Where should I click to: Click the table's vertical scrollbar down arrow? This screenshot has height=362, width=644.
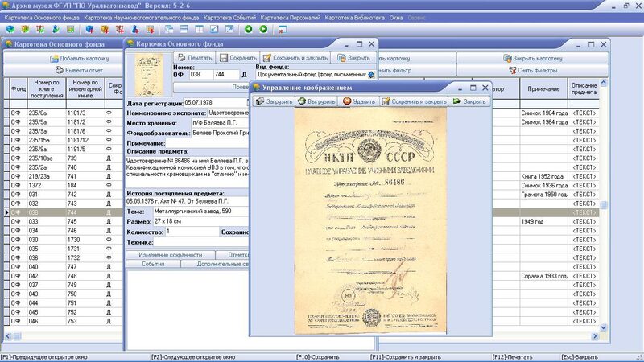click(603, 327)
